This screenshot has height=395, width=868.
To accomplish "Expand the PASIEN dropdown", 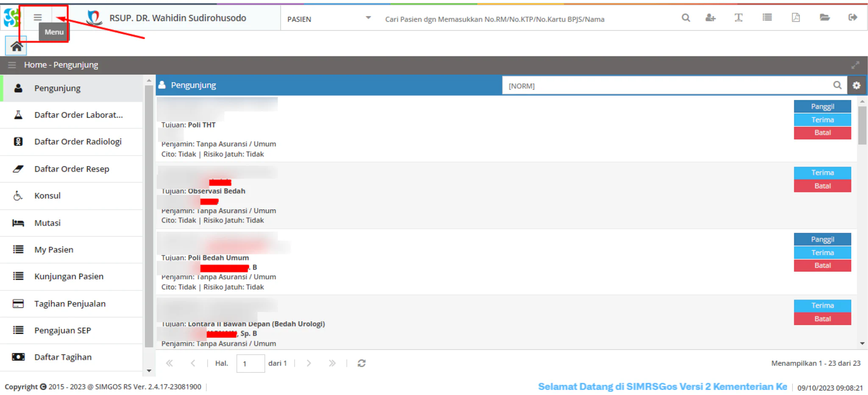I will coord(368,18).
